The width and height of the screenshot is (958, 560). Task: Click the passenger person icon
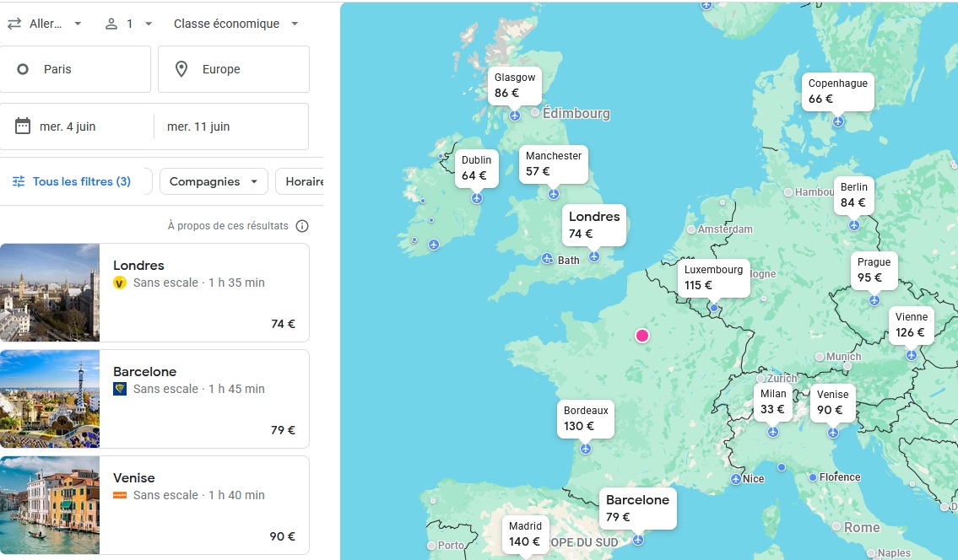111,24
